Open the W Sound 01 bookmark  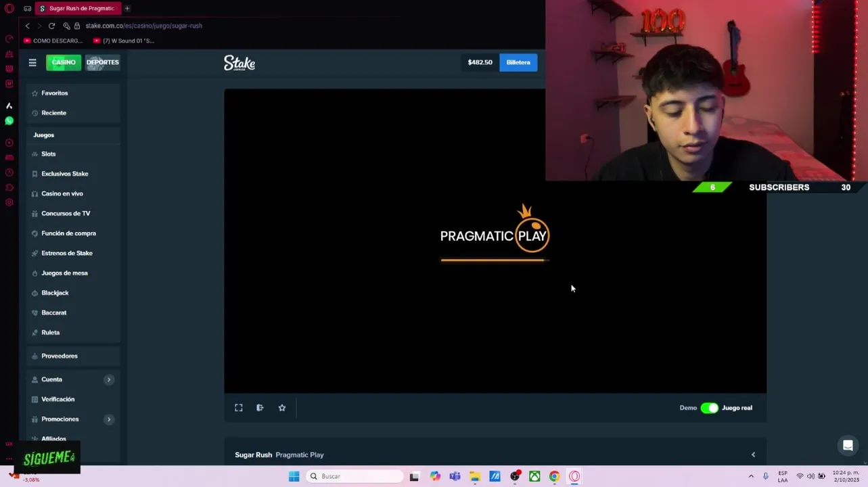124,41
